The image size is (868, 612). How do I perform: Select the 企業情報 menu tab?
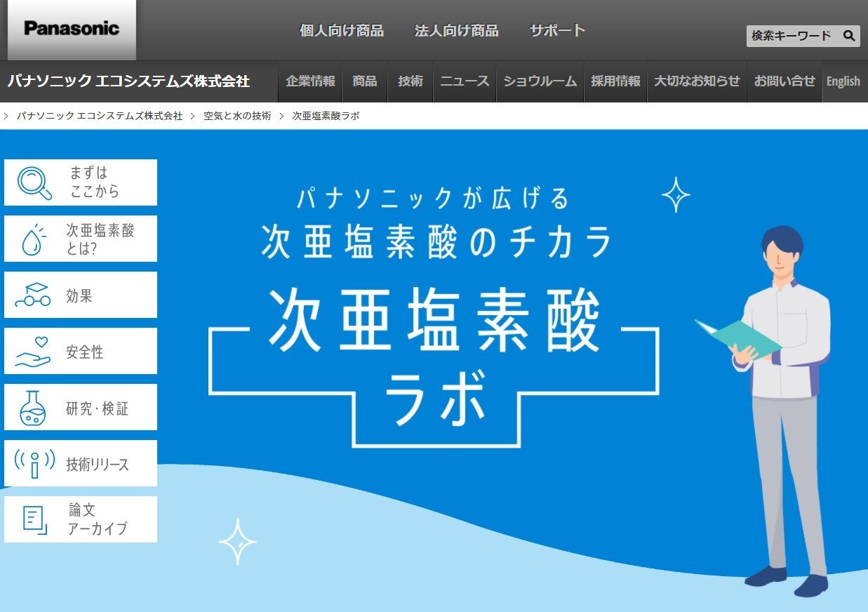[x=310, y=81]
